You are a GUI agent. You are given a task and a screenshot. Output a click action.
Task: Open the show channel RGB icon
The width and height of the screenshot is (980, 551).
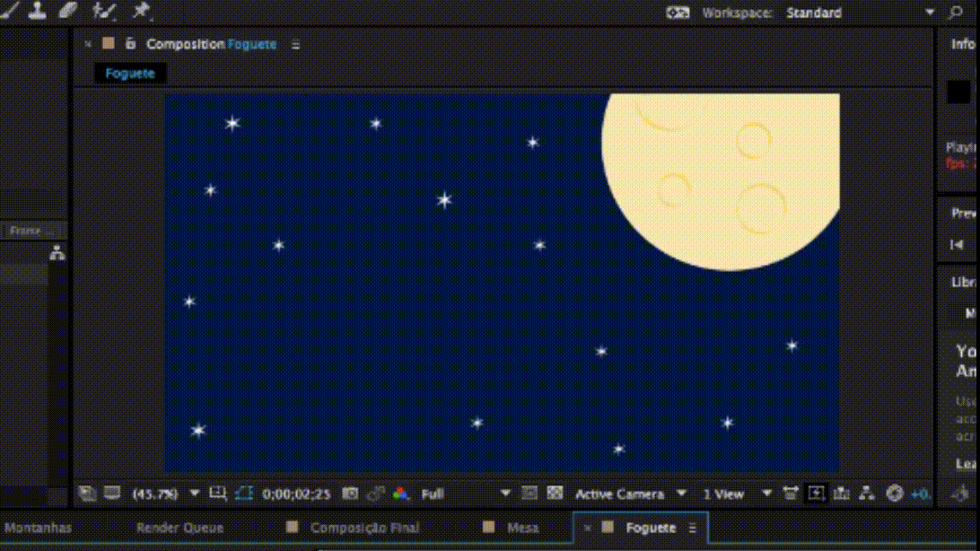point(400,494)
